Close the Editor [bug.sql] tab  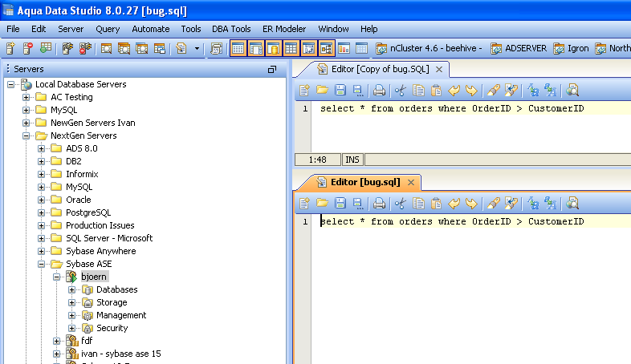pyautogui.click(x=410, y=183)
